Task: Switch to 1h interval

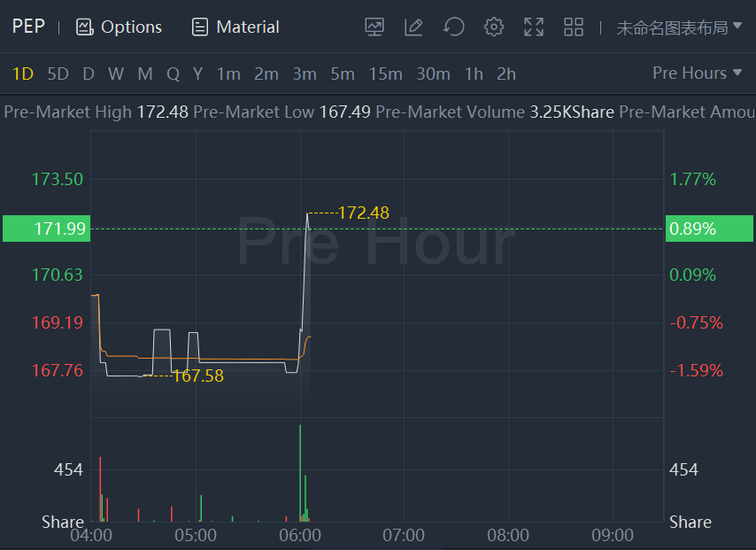Action: [474, 74]
